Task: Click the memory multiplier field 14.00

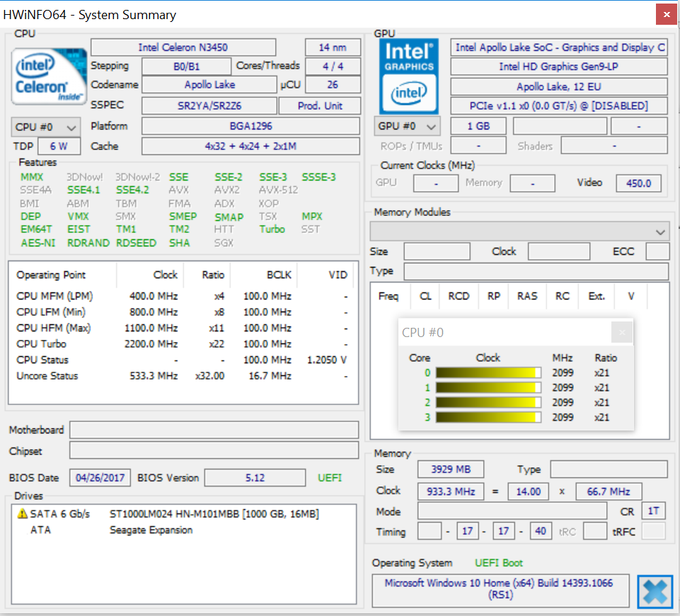Action: tap(529, 491)
